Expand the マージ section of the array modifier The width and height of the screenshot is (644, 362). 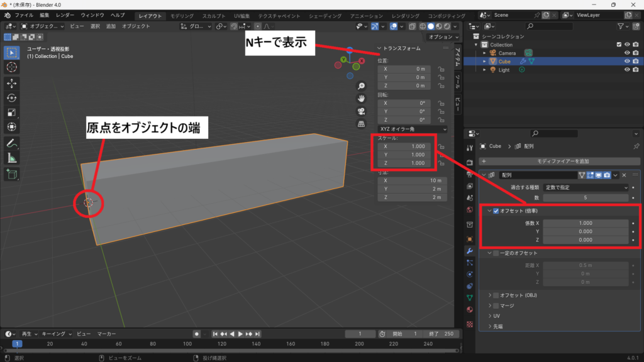491,305
